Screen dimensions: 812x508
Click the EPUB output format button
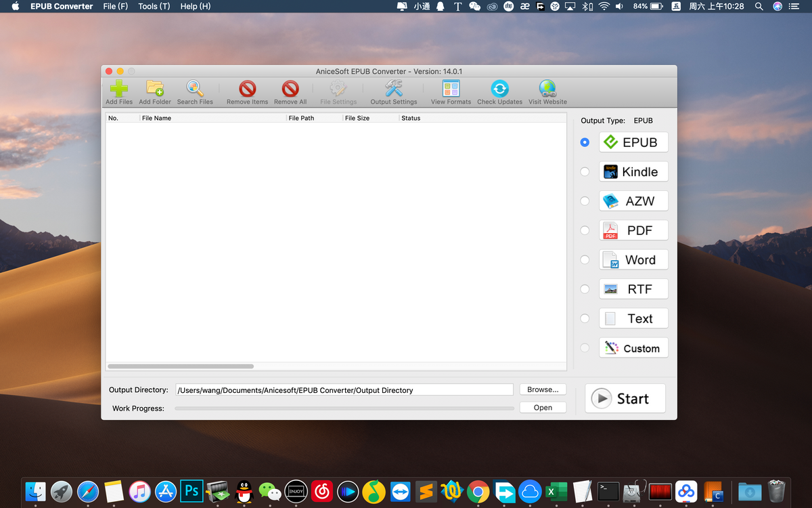click(633, 142)
